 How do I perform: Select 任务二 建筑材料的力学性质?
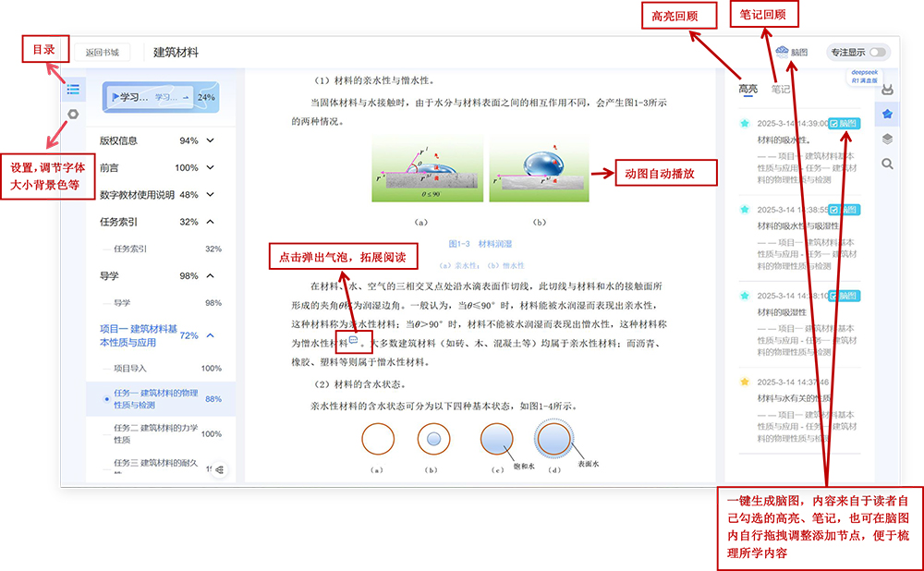coord(161,433)
